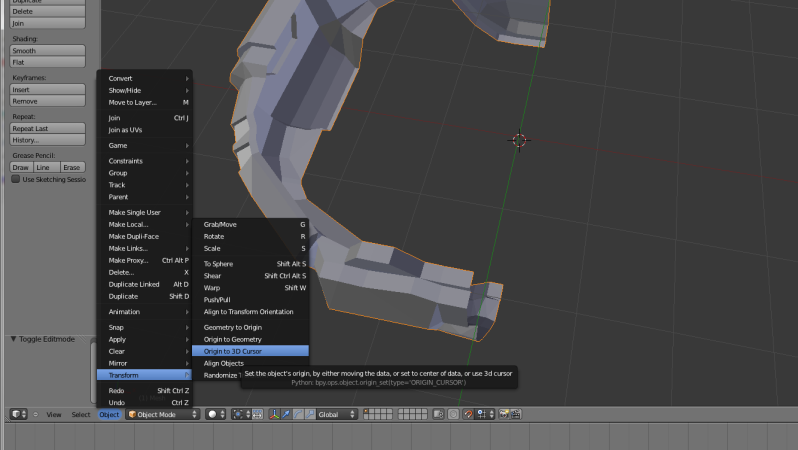
Task: Choose Origin to Geometry
Action: click(250, 340)
